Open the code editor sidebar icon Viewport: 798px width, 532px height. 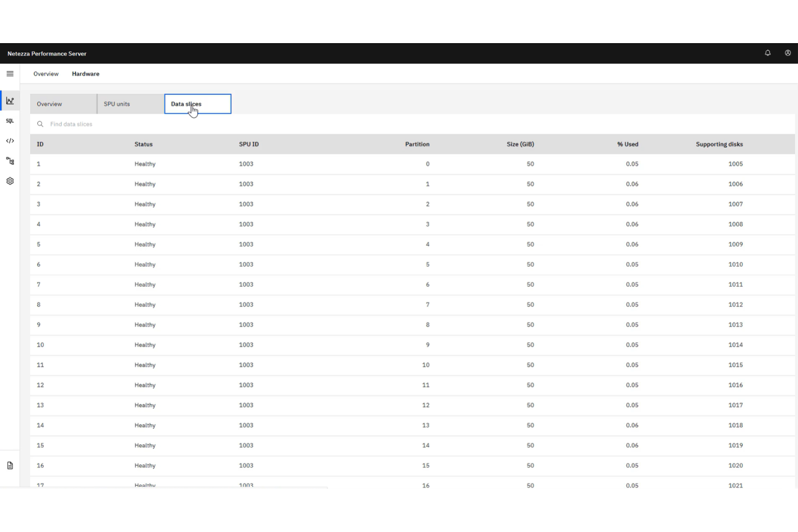coord(10,141)
